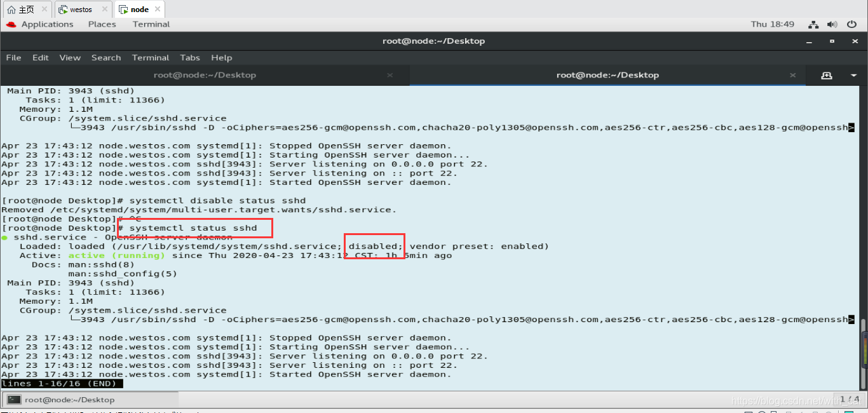Viewport: 868px width, 413px height.
Task: Click the lower 'Memory: 1.1M' line
Action: coord(56,301)
